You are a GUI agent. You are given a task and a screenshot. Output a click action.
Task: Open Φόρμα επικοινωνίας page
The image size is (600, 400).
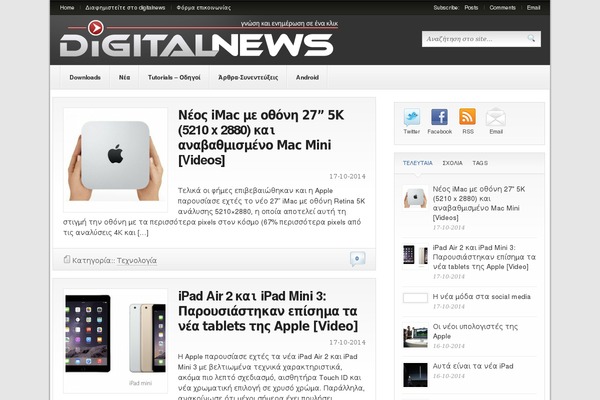pyautogui.click(x=204, y=8)
